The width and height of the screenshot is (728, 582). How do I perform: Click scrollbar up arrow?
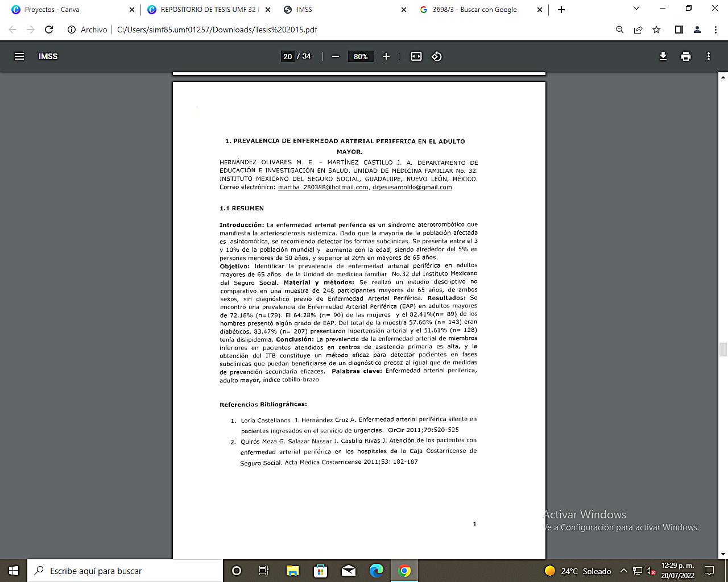(723, 76)
